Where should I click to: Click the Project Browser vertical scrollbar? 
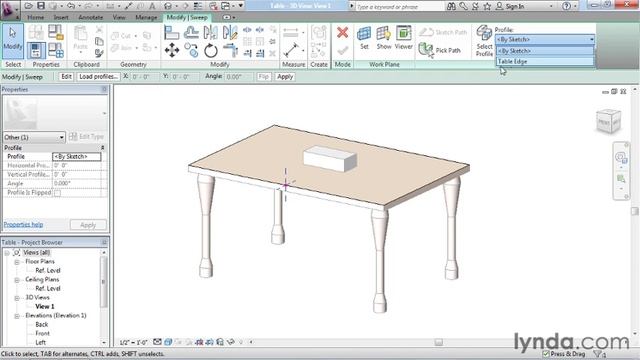click(104, 282)
